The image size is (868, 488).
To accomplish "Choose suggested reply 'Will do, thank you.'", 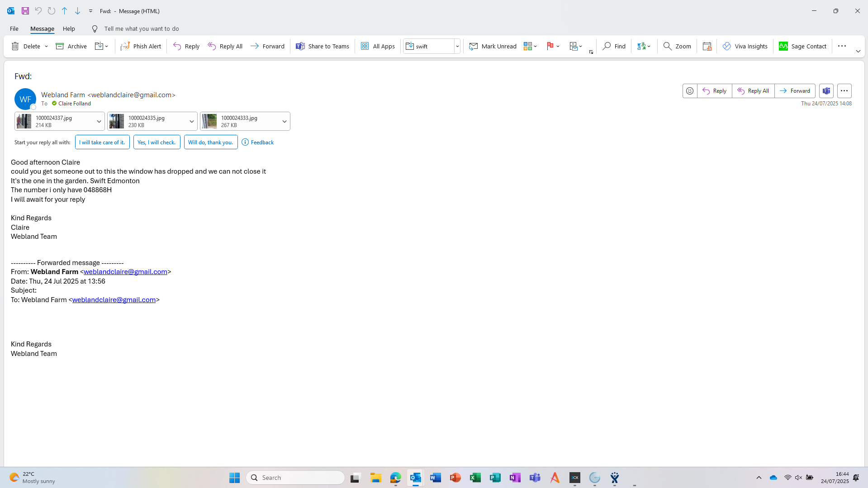I will coord(211,142).
